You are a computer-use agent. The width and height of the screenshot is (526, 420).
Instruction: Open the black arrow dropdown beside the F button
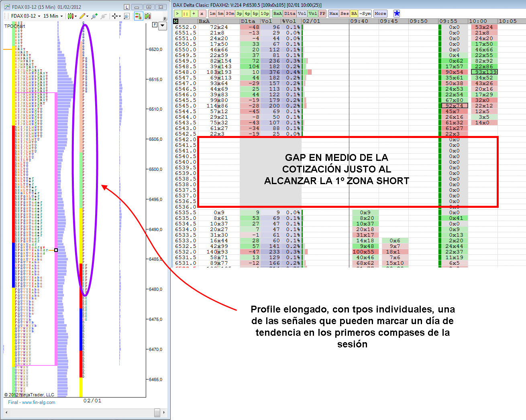pos(163,26)
